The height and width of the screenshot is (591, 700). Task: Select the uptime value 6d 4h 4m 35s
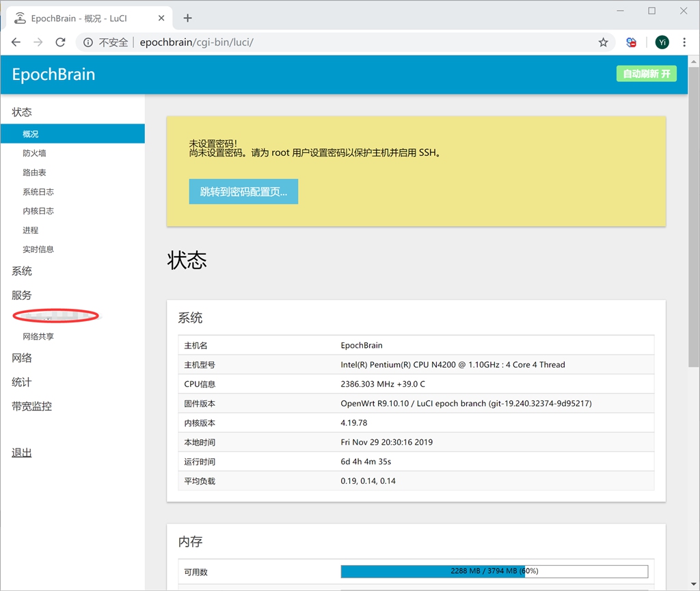pyautogui.click(x=366, y=462)
